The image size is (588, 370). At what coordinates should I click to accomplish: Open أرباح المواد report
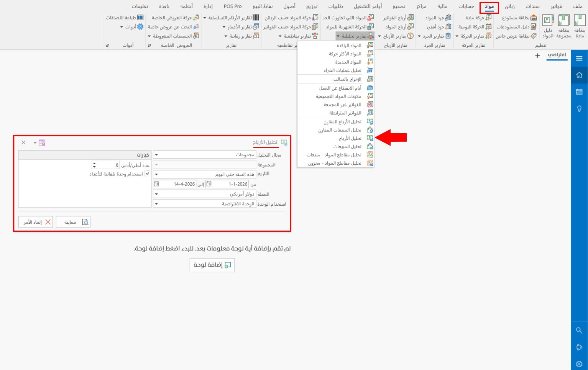click(399, 27)
